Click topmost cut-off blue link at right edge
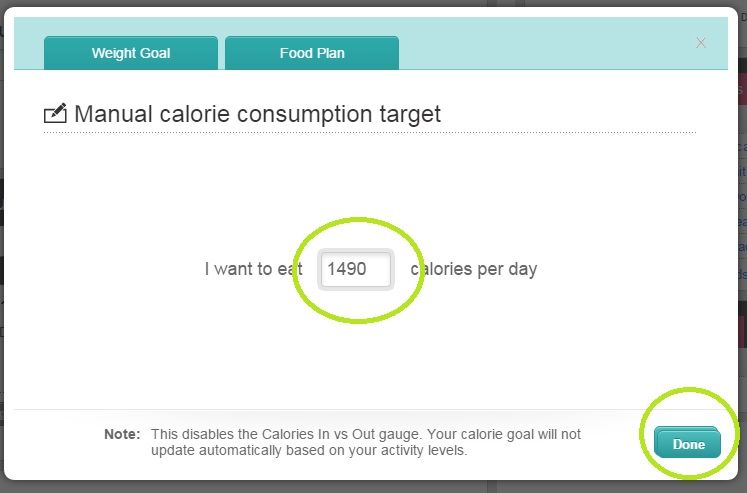Screen dimensions: 747x493 click(x=741, y=147)
